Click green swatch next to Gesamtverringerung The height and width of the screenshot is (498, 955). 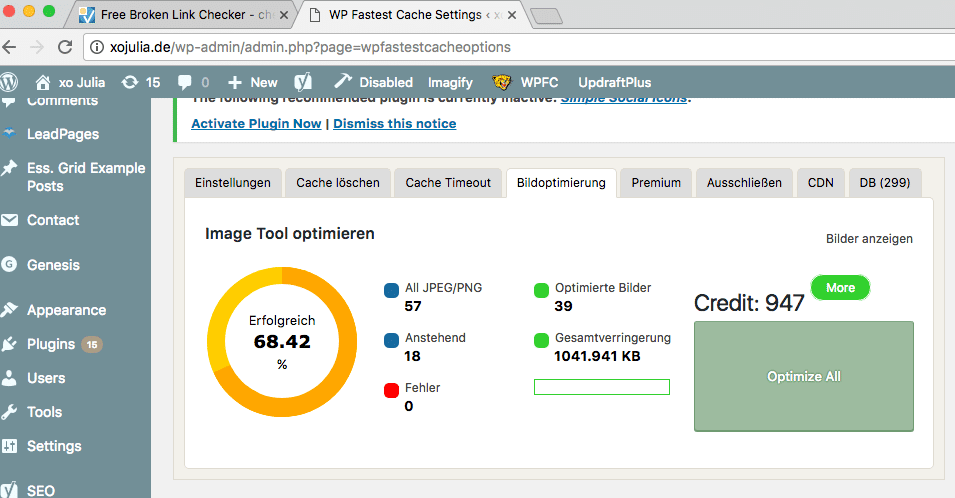[541, 340]
